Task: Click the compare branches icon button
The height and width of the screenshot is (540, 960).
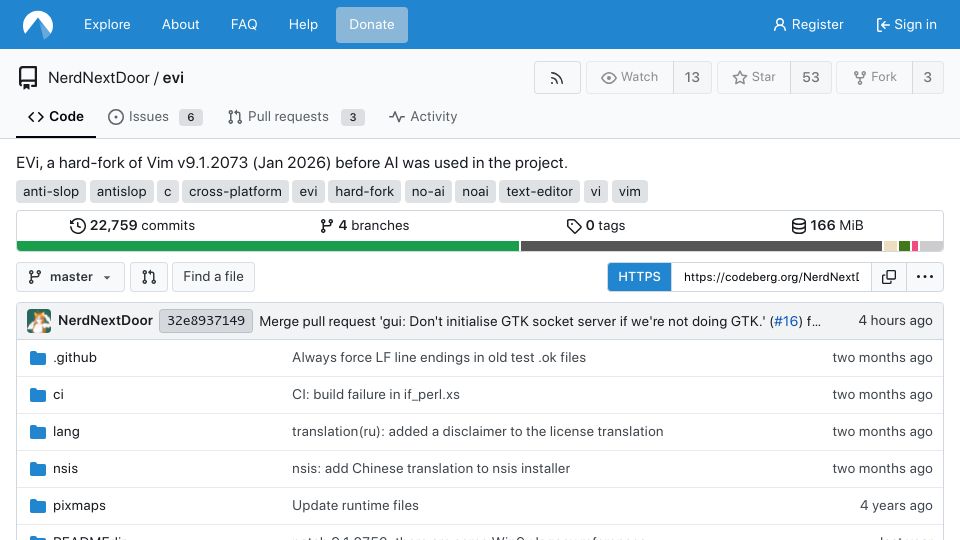Action: [149, 277]
